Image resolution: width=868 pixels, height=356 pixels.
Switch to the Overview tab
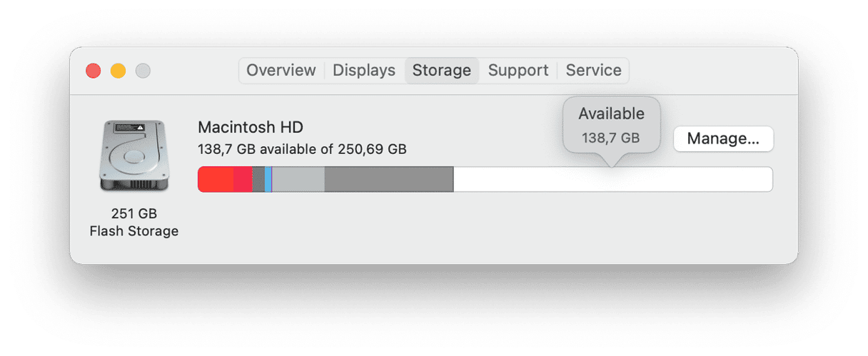(x=281, y=71)
